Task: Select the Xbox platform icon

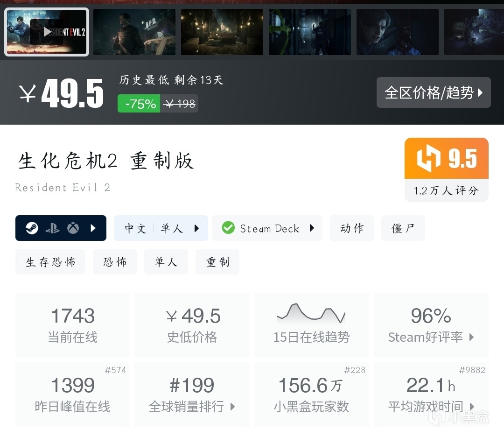Action: (x=73, y=228)
